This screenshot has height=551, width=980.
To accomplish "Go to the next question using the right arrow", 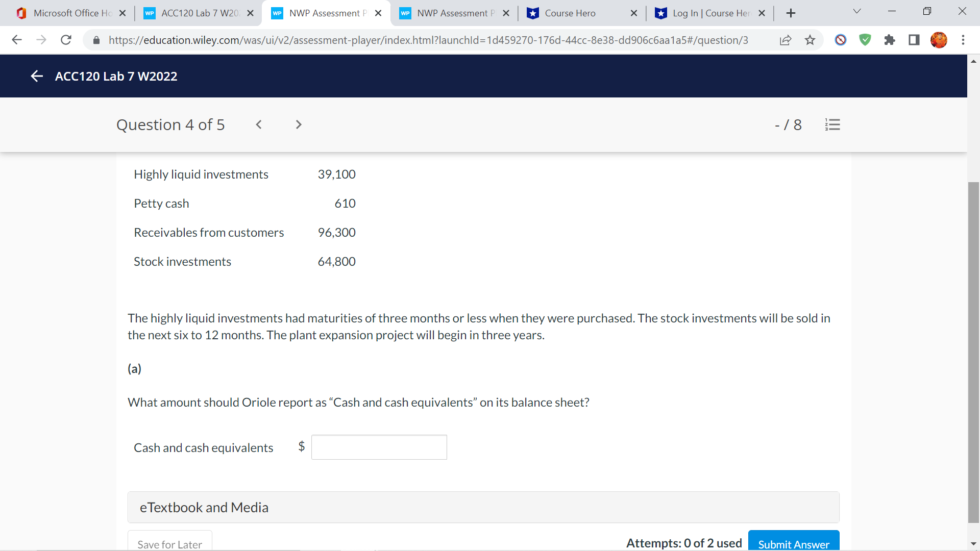I will pyautogui.click(x=298, y=124).
